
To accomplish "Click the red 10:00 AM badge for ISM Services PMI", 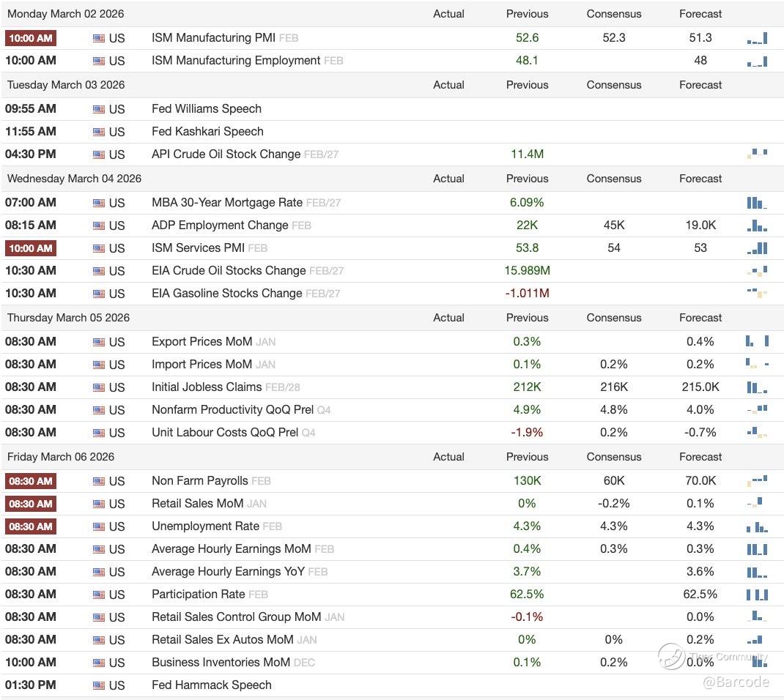I will click(31, 248).
